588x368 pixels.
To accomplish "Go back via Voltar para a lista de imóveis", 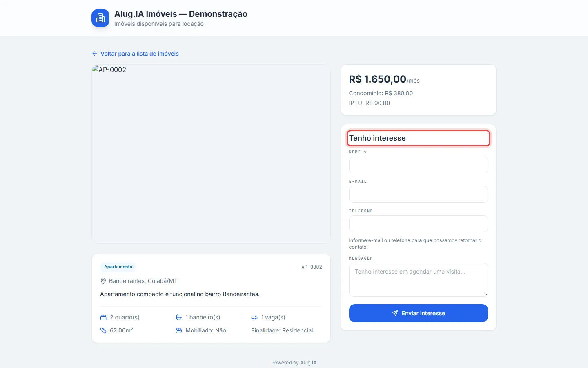I will pyautogui.click(x=136, y=54).
